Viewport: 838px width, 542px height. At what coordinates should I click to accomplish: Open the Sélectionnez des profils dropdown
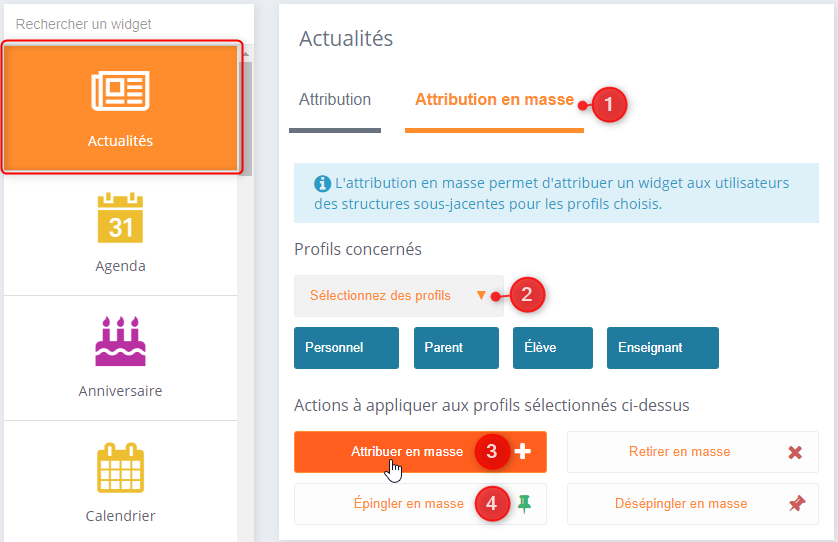click(x=380, y=296)
